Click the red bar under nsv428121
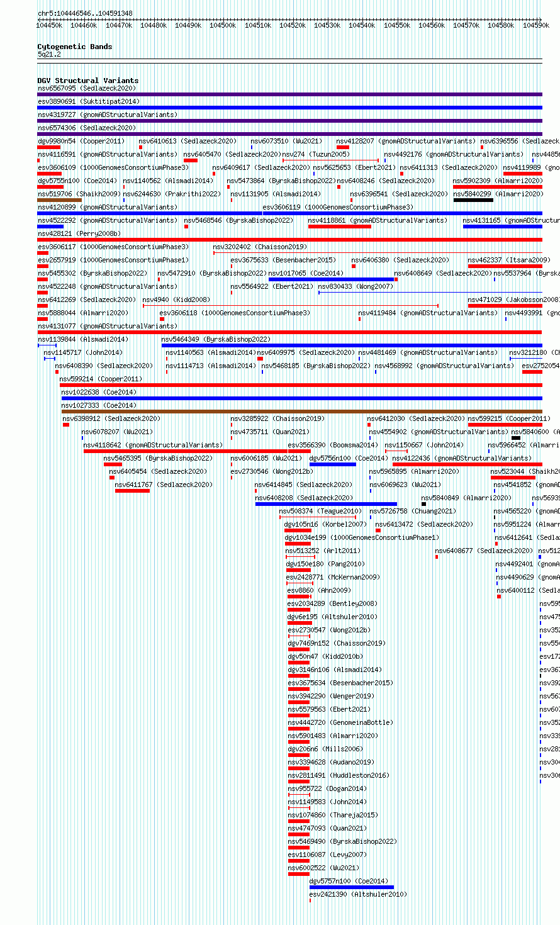The image size is (560, 925). (289, 240)
